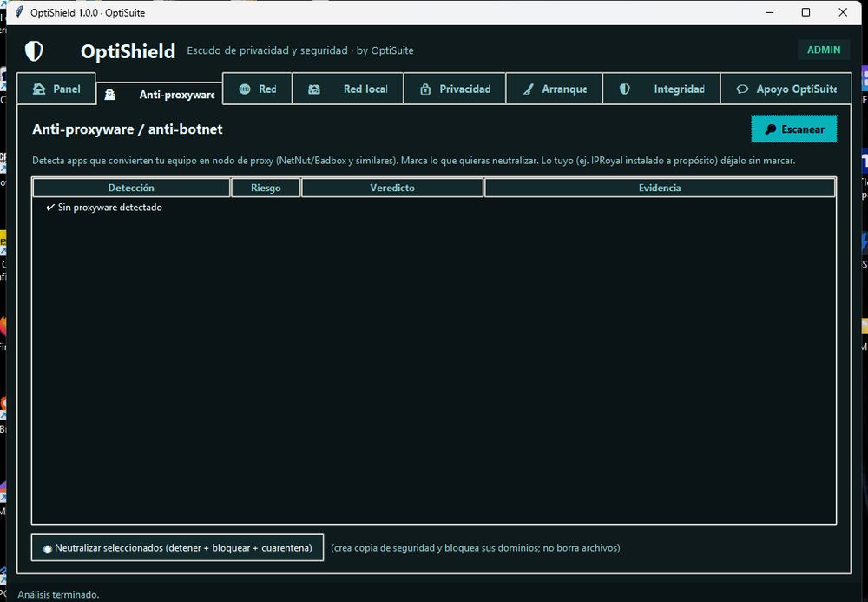868x602 pixels.
Task: Click the 'Detecta apps que convierten' description
Action: [x=413, y=161]
